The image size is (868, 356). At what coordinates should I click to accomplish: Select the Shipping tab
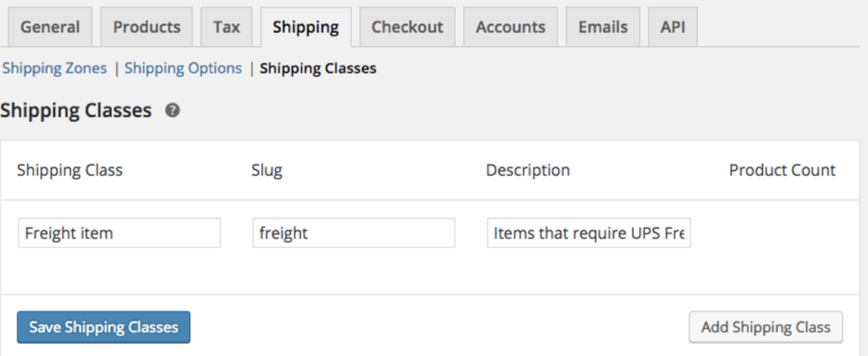coord(305,26)
